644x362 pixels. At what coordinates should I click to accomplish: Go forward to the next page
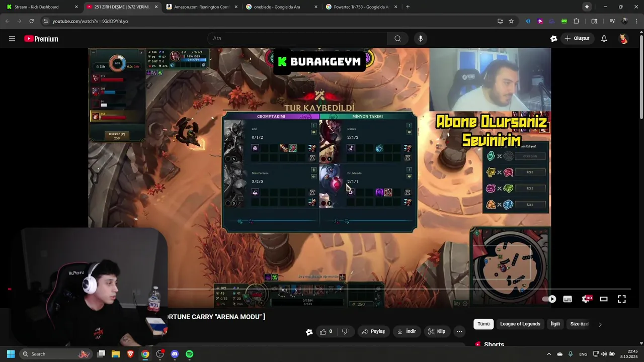(x=19, y=21)
